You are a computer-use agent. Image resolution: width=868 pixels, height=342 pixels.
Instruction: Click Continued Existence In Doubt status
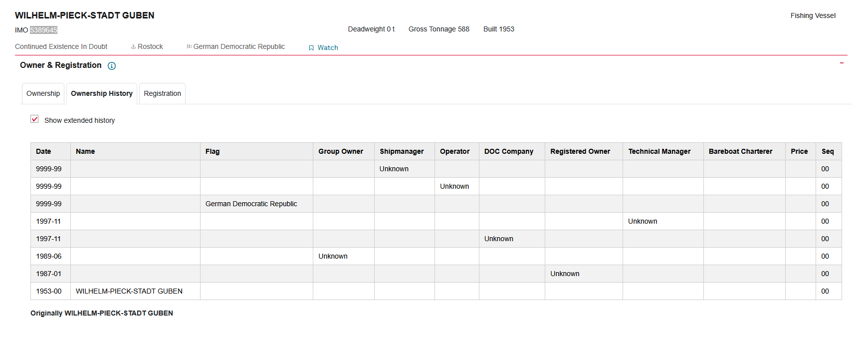point(61,46)
